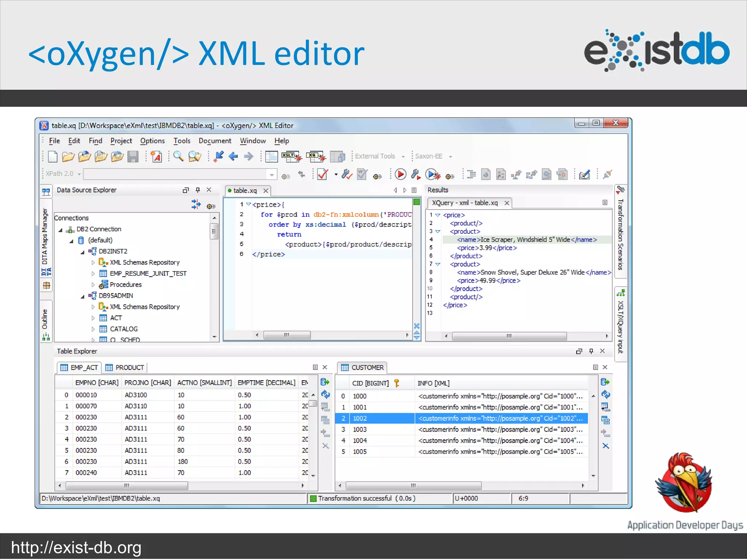Close the table.xq editor tab
The width and height of the screenshot is (747, 560).
pyautogui.click(x=266, y=191)
